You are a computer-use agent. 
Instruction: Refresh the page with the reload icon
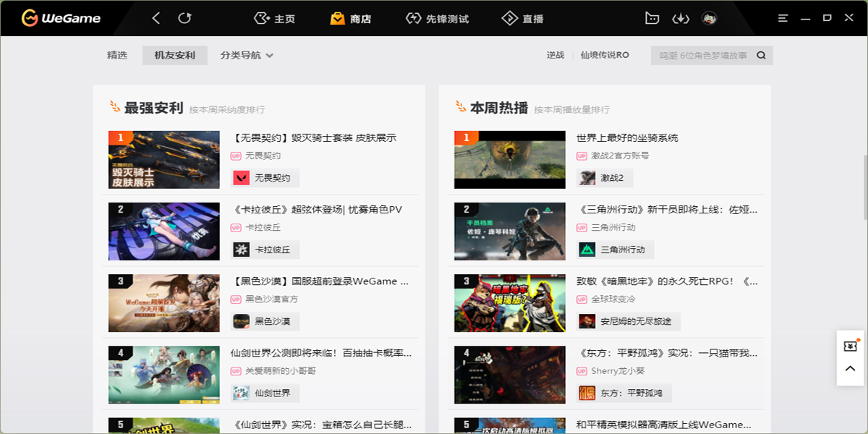click(185, 18)
